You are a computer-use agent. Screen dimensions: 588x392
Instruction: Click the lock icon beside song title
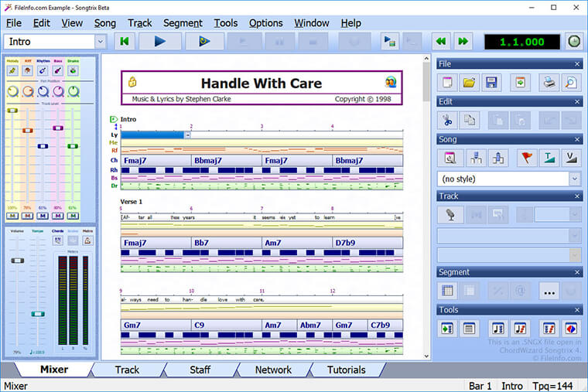[x=132, y=82]
